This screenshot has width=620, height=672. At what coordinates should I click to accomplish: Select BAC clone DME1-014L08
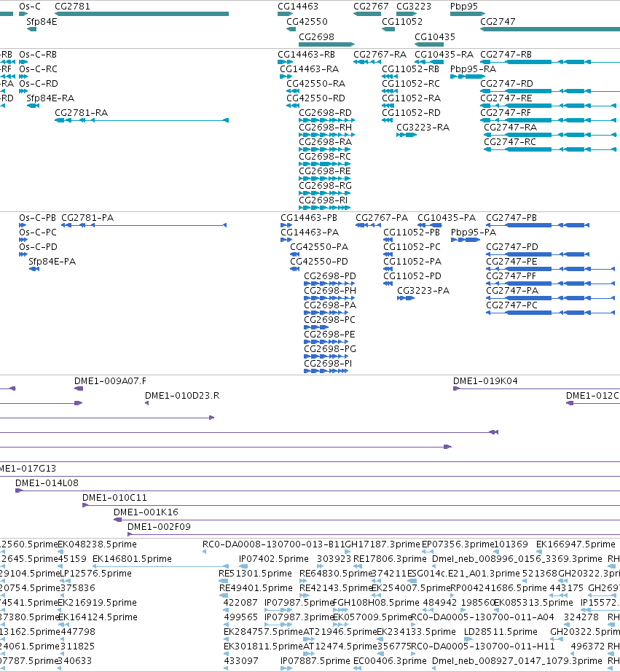coord(47,483)
